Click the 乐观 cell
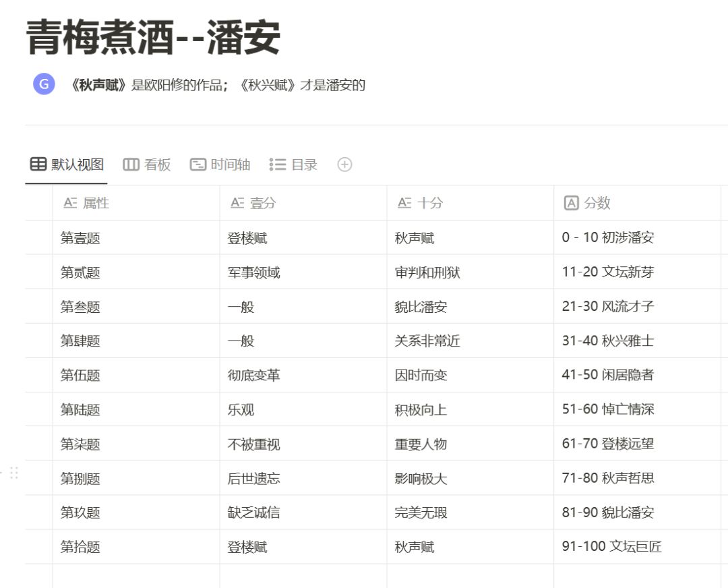The image size is (728, 588). click(x=303, y=410)
